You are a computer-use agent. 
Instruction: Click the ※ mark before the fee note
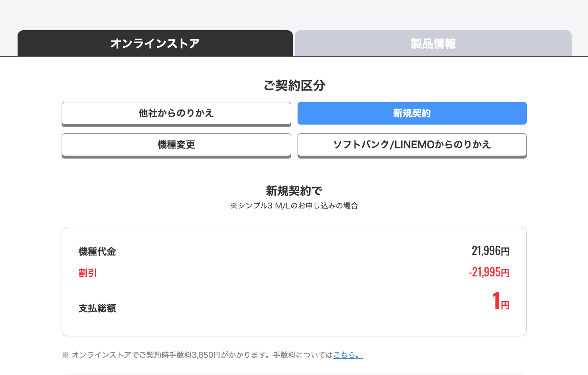[x=65, y=355]
